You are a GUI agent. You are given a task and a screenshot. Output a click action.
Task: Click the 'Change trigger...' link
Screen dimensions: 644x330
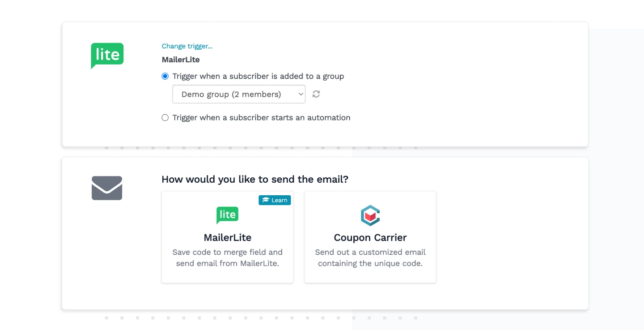(187, 46)
